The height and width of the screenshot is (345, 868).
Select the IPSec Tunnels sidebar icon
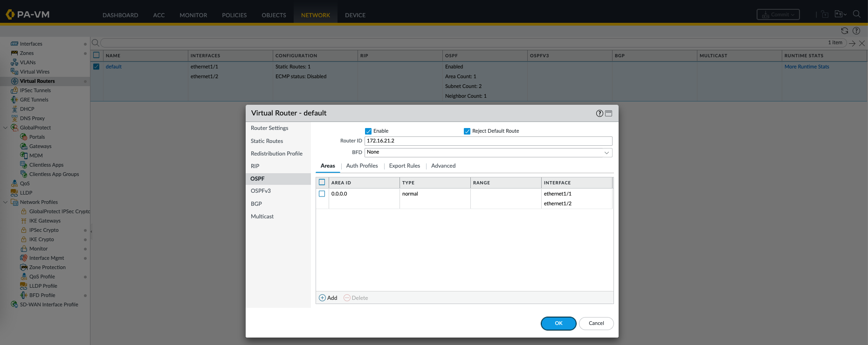[x=14, y=90]
